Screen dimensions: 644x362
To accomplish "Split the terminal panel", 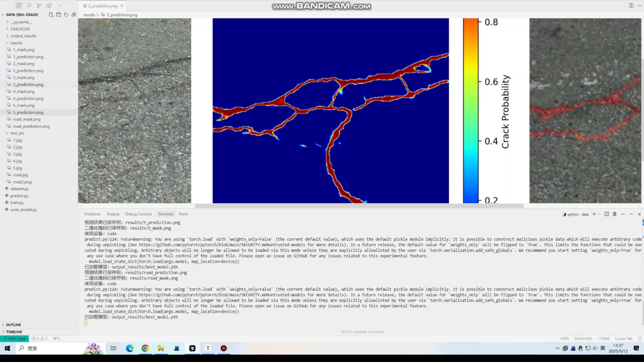I will point(607,214).
